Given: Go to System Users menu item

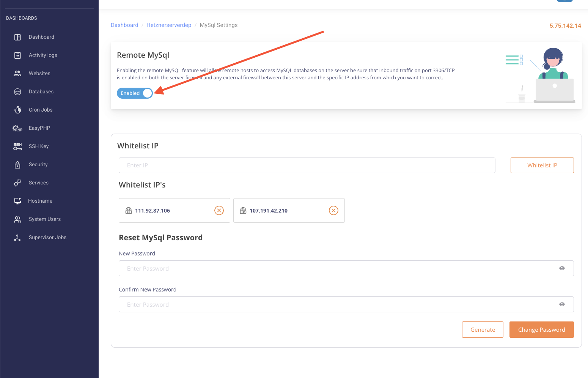Looking at the screenshot, I should coord(45,219).
